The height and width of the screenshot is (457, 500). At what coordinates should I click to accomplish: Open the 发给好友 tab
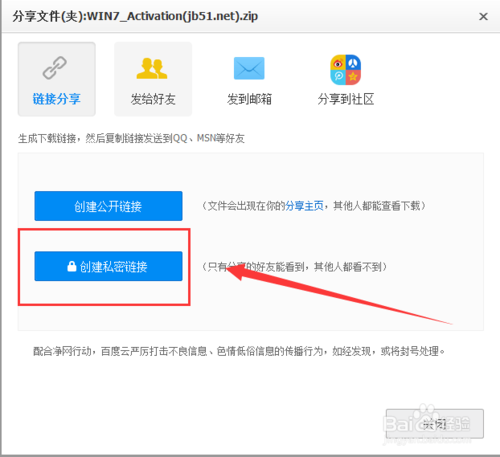(153, 79)
